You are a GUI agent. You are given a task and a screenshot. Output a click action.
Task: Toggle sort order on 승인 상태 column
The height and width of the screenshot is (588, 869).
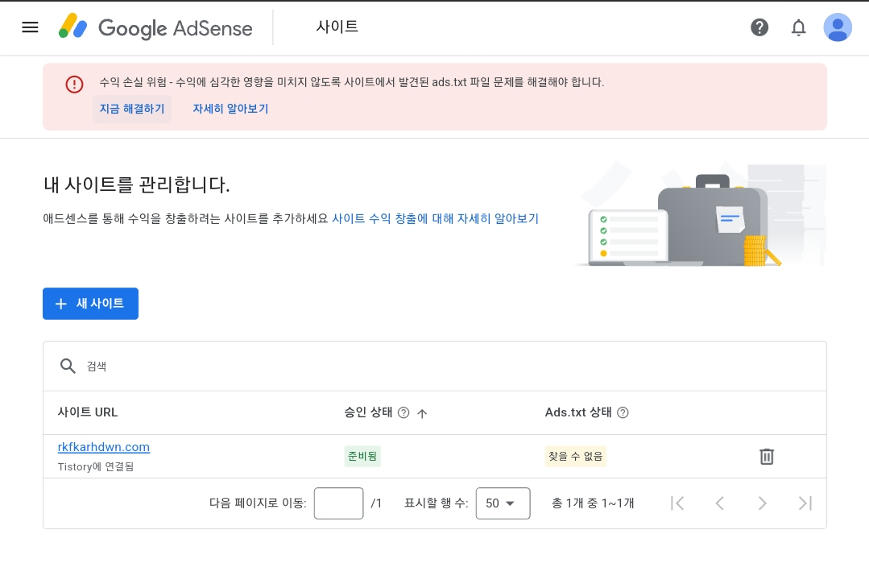(x=422, y=413)
